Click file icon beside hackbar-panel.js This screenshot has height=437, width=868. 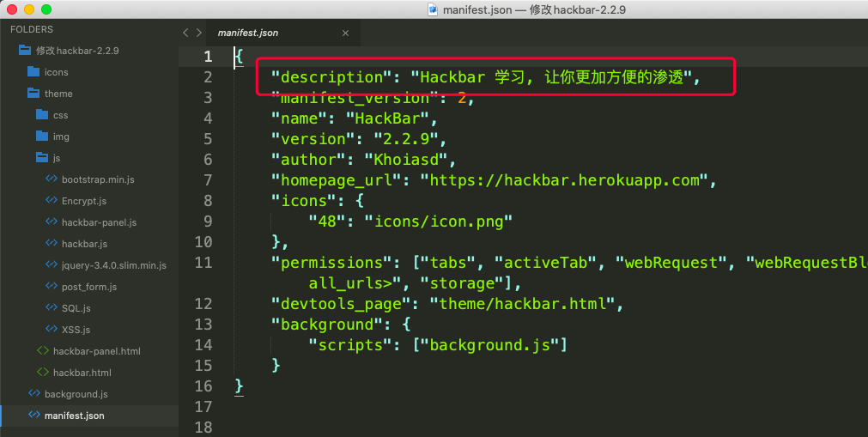51,222
